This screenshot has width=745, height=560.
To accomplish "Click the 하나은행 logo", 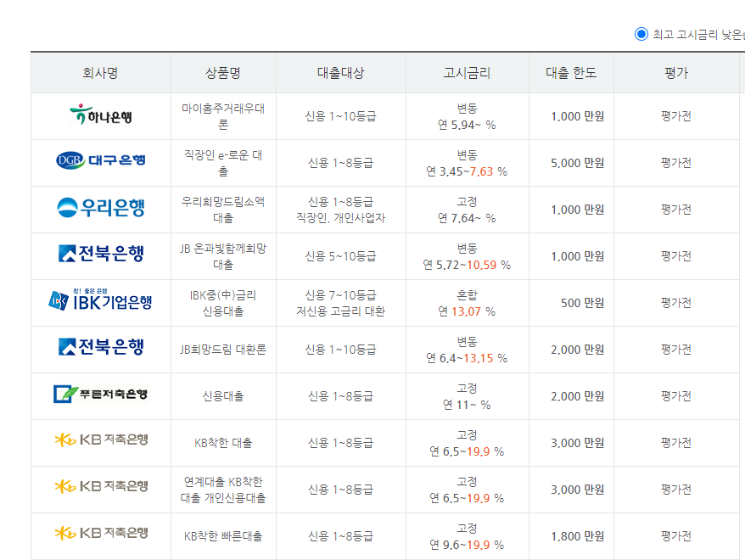I will coord(101,115).
